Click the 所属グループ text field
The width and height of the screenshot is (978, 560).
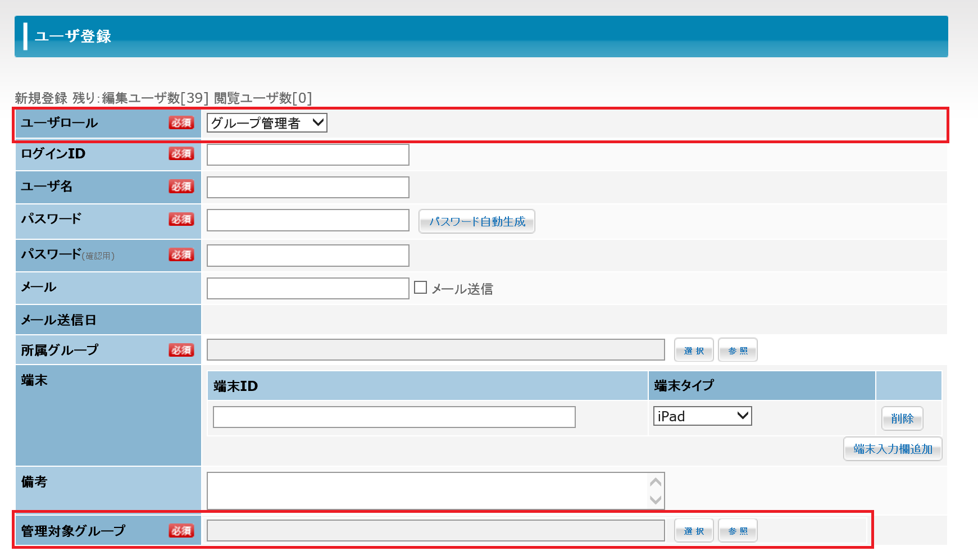(x=435, y=350)
